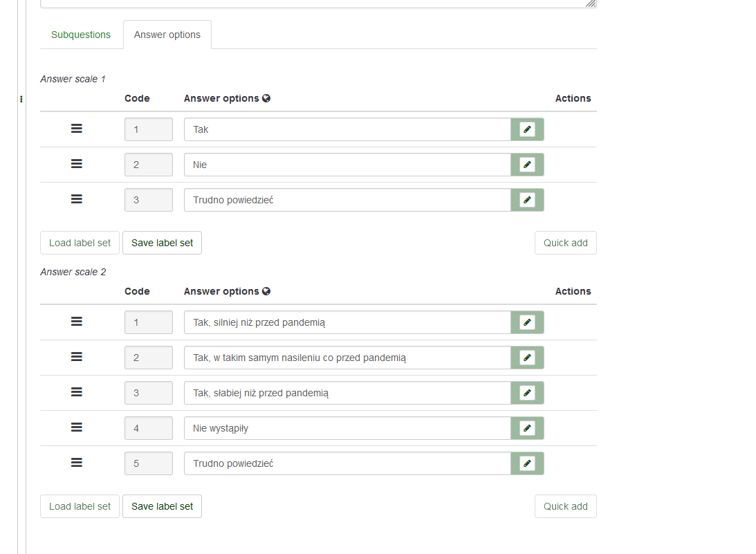Click the drag handle beside the 'Tak' row
This screenshot has width=756, height=554.
77,129
